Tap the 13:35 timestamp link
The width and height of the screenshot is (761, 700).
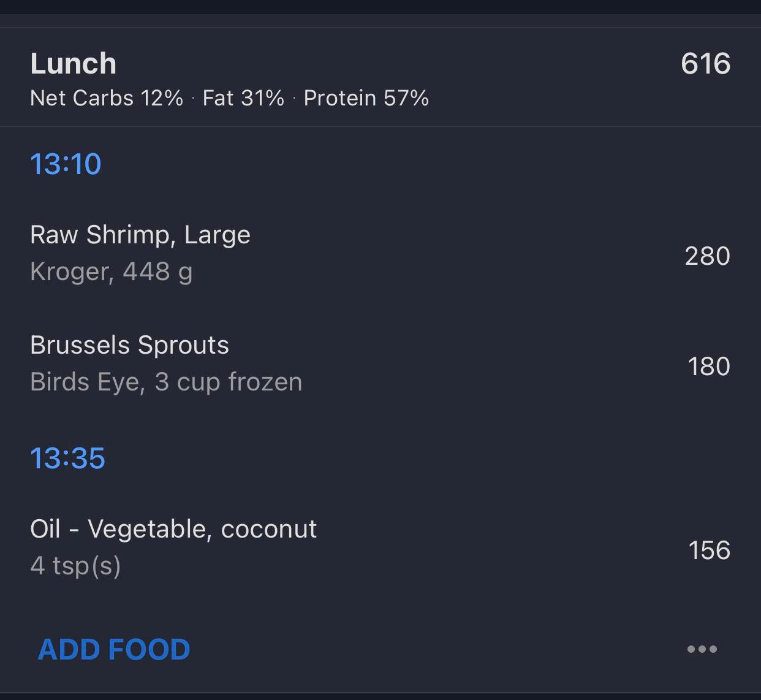click(x=67, y=458)
